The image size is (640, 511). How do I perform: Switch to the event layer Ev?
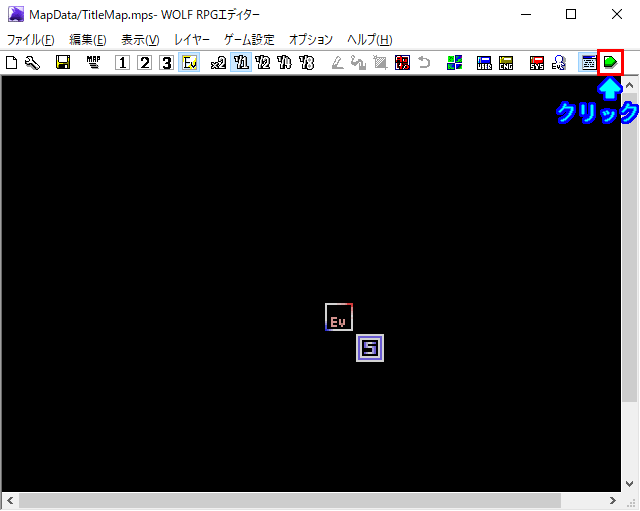189,63
